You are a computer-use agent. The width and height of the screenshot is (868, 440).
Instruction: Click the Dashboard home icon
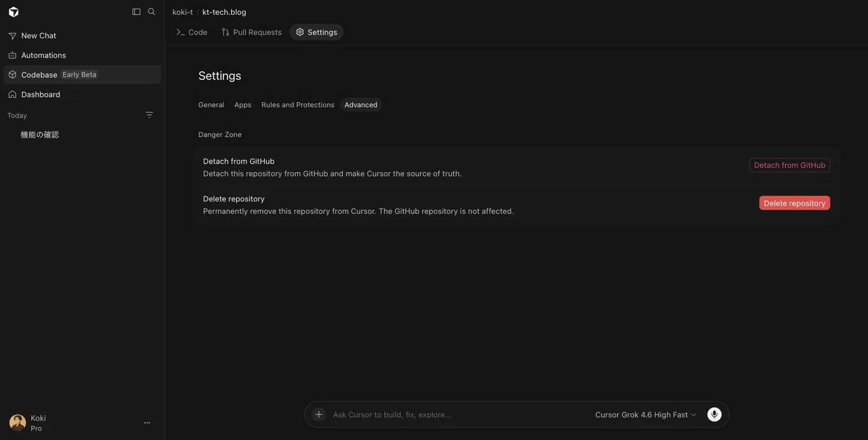point(12,94)
